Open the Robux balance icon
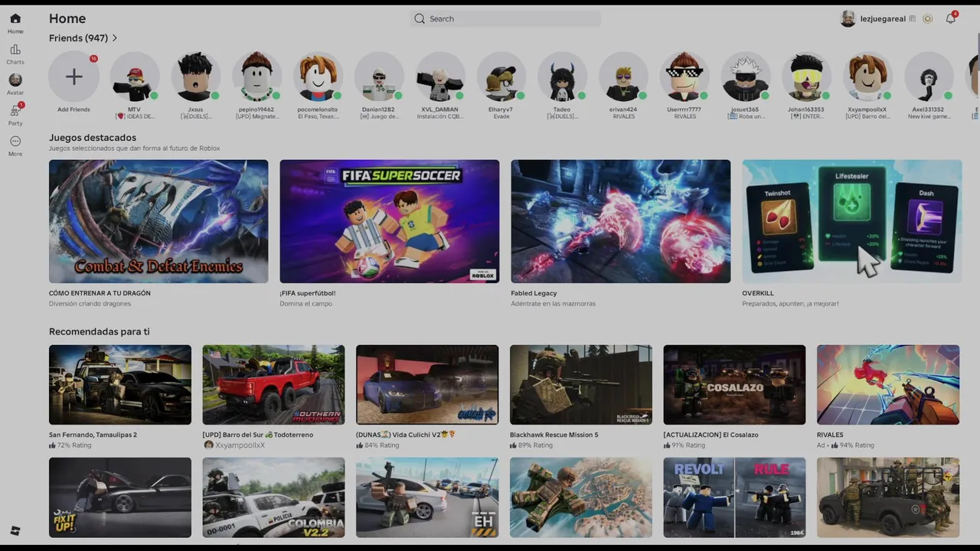 pos(928,19)
